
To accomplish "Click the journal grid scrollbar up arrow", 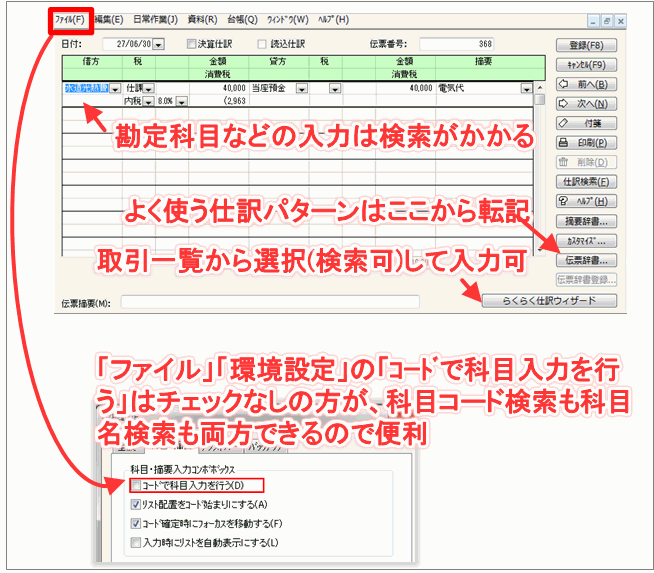I will click(x=540, y=88).
